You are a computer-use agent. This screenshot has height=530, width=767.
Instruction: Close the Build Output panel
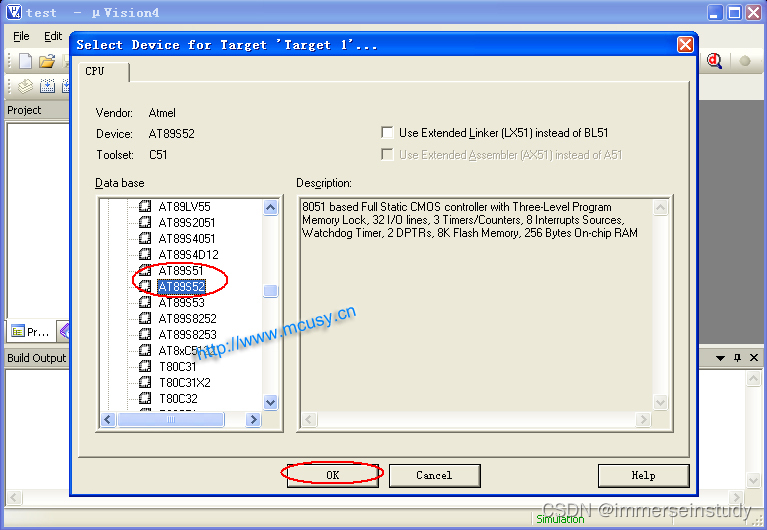[x=754, y=358]
